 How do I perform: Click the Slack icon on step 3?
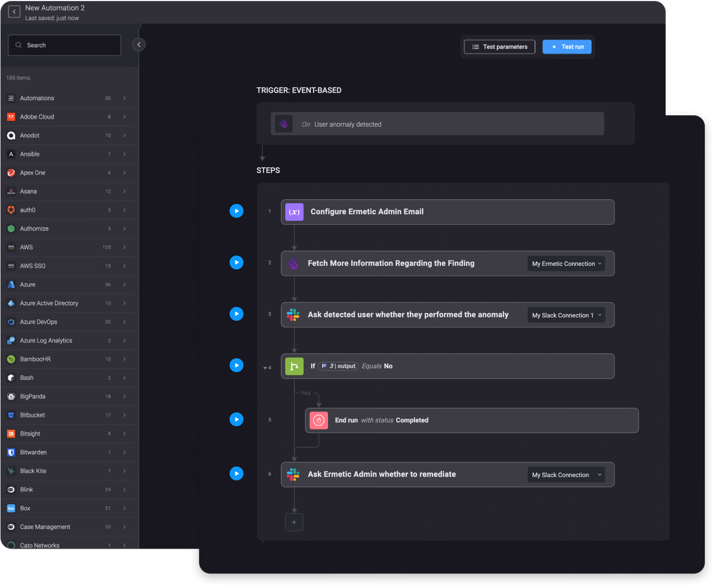point(293,315)
